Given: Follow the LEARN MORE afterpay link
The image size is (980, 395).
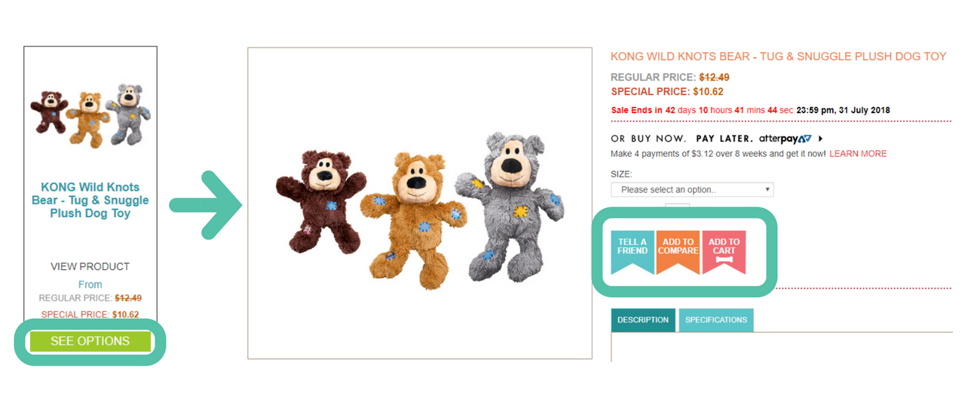Looking at the screenshot, I should pyautogui.click(x=858, y=154).
